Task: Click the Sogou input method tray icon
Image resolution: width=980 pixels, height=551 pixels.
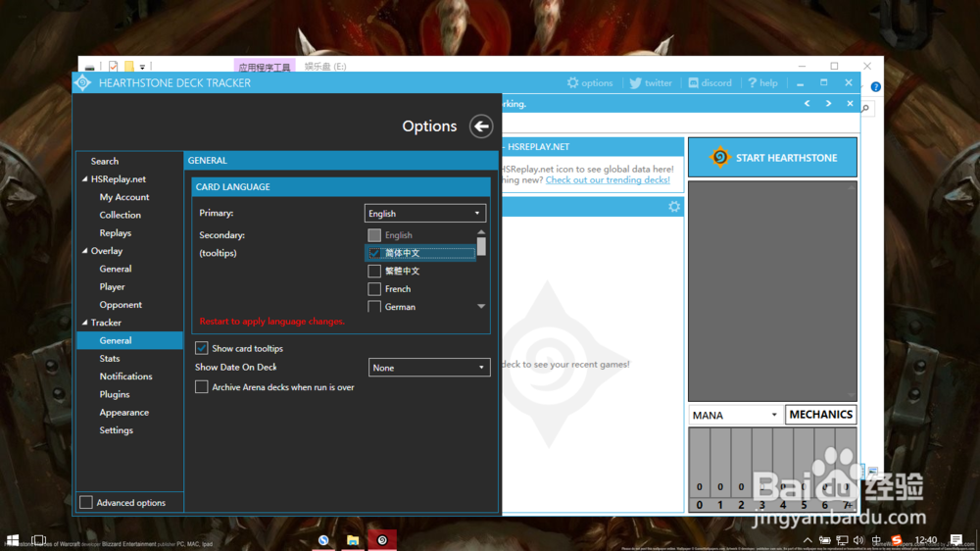Action: click(x=897, y=540)
